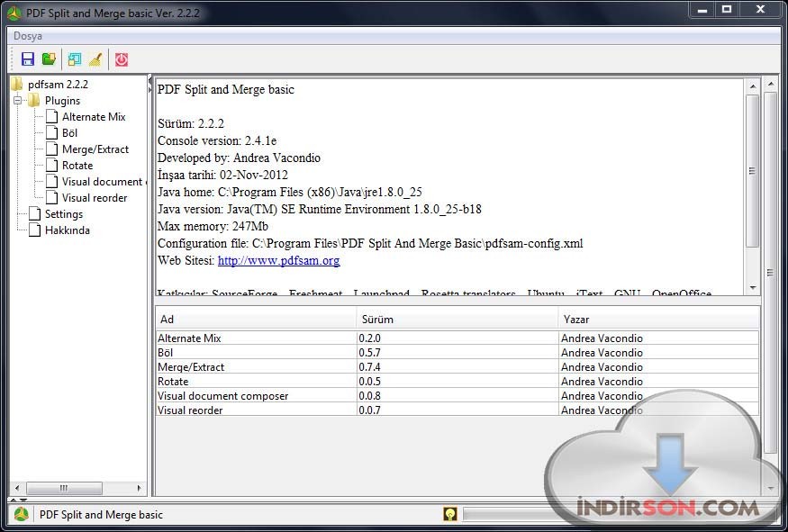Maximize the PDF Split and Merge window
788x532 pixels.
(x=727, y=9)
